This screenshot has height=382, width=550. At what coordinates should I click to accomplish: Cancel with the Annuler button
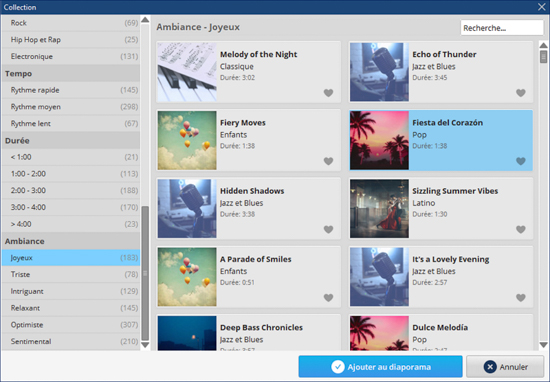click(505, 367)
